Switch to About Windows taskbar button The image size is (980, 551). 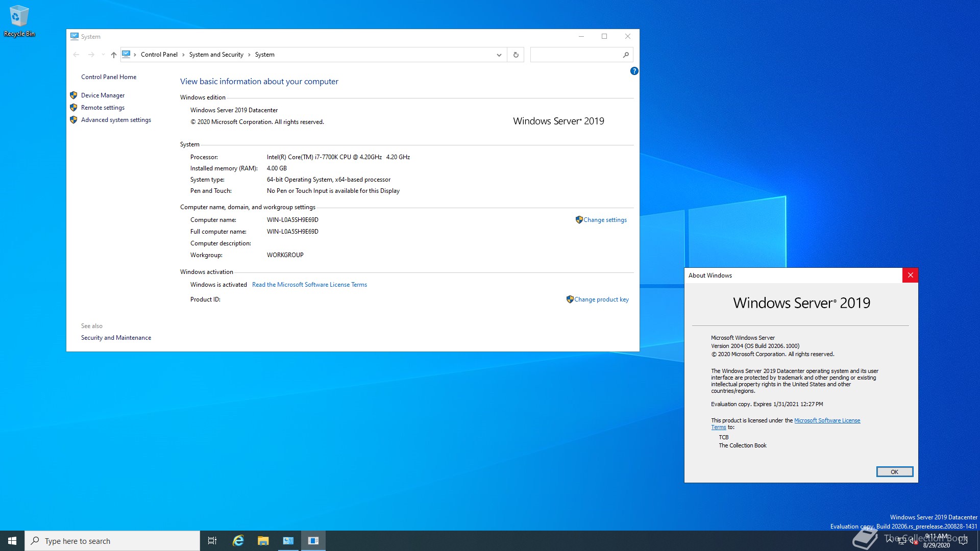313,541
